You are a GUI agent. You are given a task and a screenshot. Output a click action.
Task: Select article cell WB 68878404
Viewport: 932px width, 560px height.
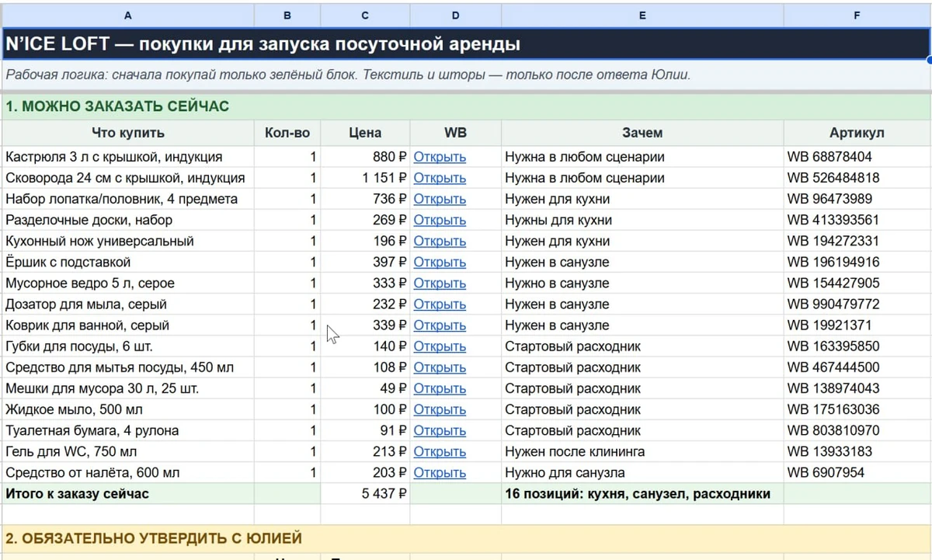(857, 157)
